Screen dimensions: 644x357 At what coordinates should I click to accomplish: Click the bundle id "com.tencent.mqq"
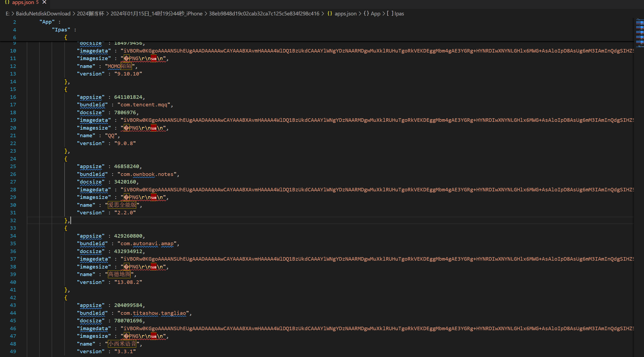[x=144, y=105]
